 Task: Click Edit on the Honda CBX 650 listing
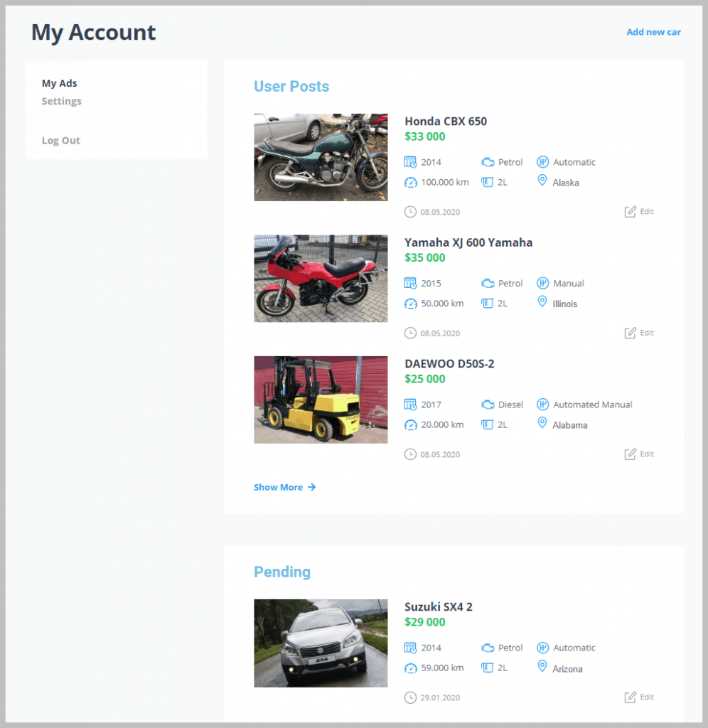(640, 211)
